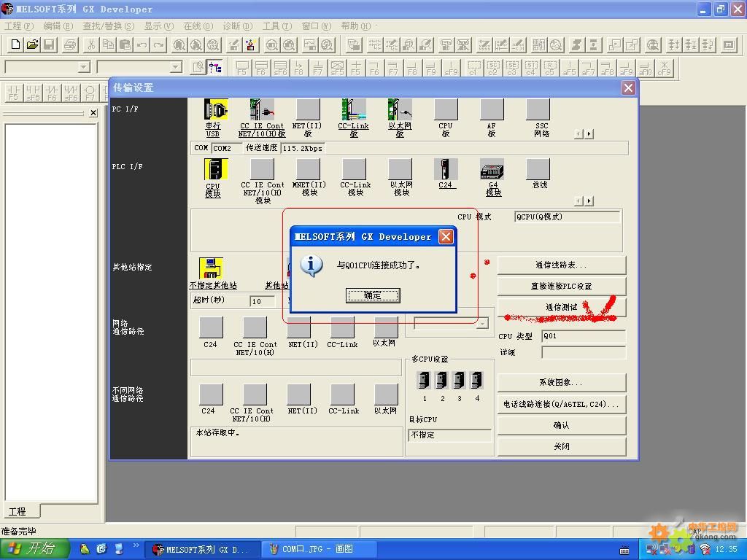This screenshot has height=560, width=747.
Task: Click the 直接连接PLC设置 button
Action: [x=561, y=286]
